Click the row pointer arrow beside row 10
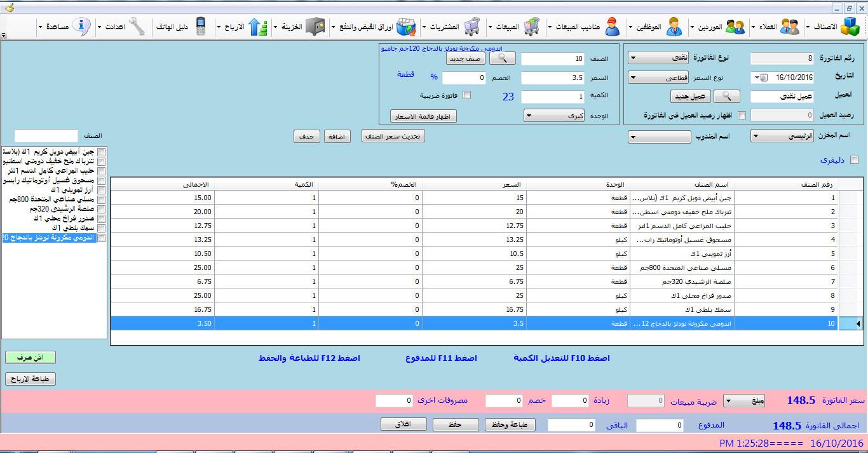This screenshot has height=453, width=868. [x=858, y=324]
